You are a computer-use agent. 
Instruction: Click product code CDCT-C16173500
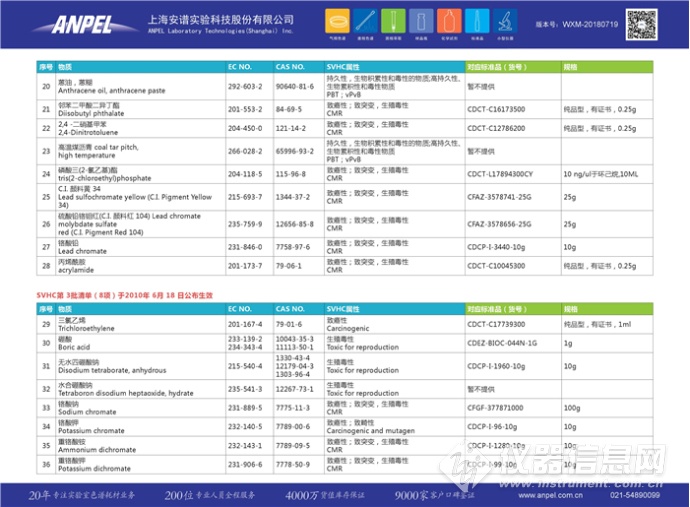pos(496,109)
